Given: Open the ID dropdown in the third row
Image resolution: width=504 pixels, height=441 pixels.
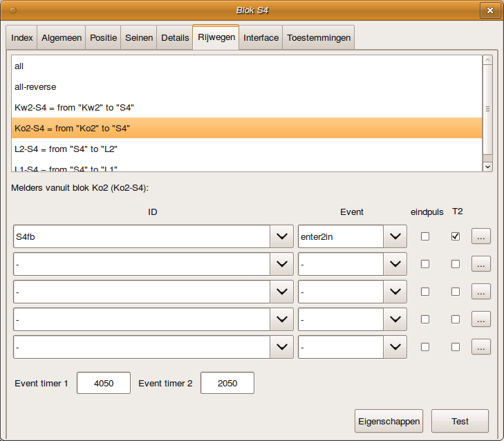Looking at the screenshot, I should tap(281, 292).
